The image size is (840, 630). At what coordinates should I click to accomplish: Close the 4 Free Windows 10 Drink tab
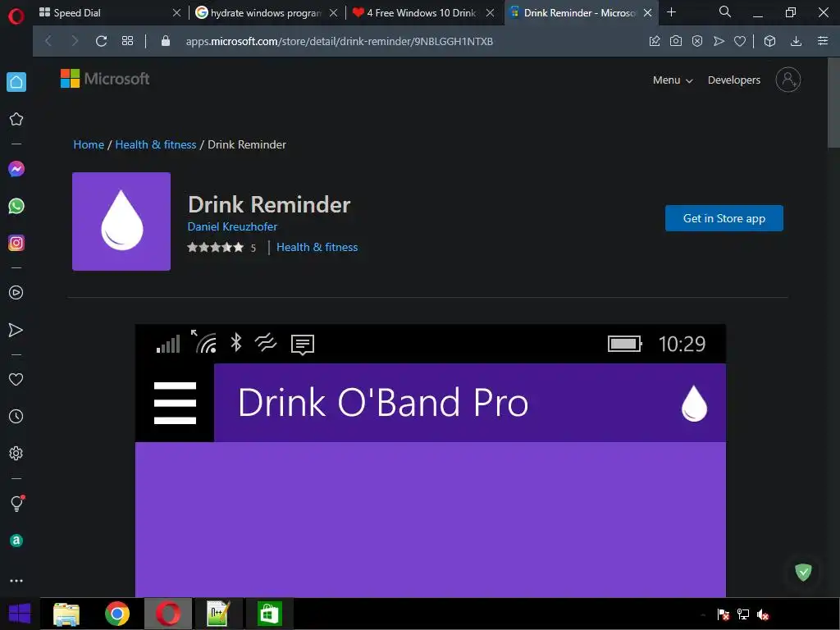click(490, 13)
